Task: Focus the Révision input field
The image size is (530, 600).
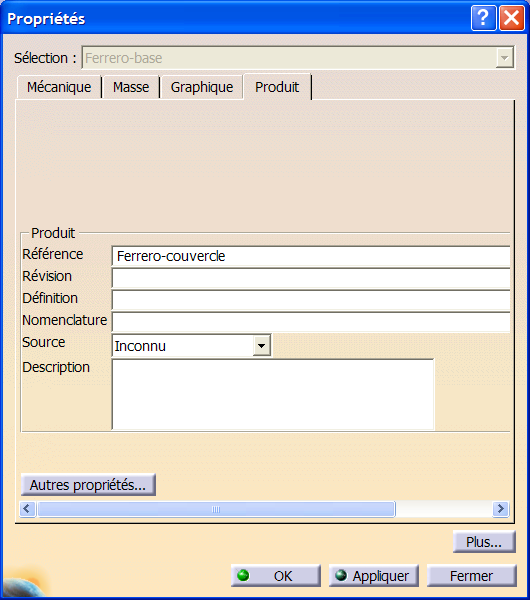Action: (x=311, y=278)
